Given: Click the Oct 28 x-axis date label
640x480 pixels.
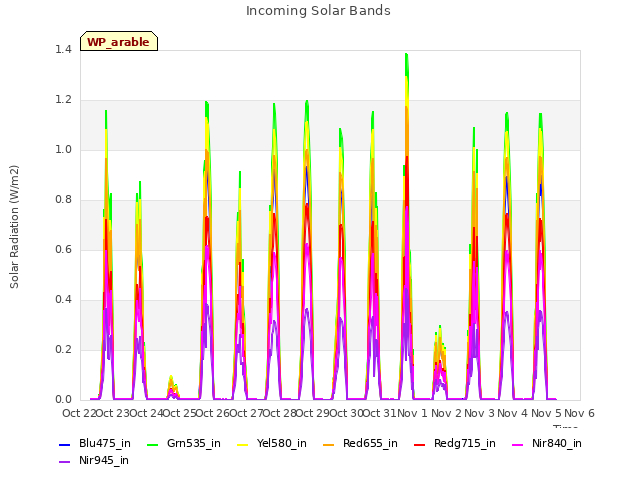Looking at the screenshot, I should [x=280, y=413].
